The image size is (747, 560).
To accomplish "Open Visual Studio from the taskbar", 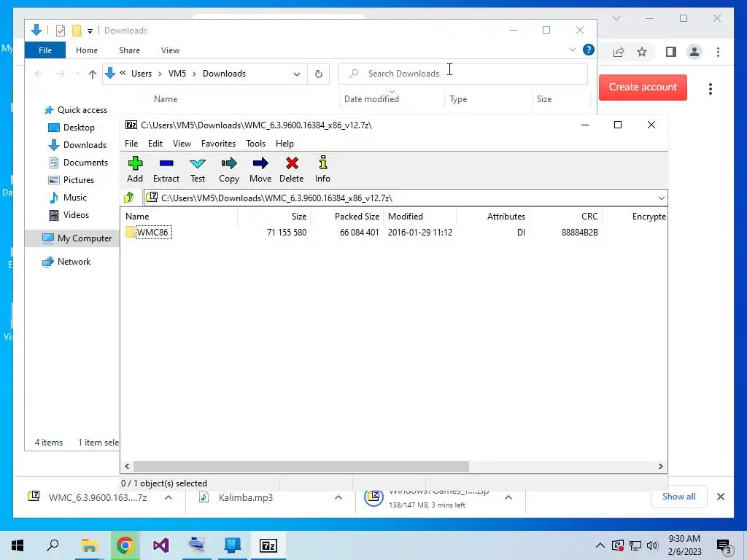I will tap(160, 545).
